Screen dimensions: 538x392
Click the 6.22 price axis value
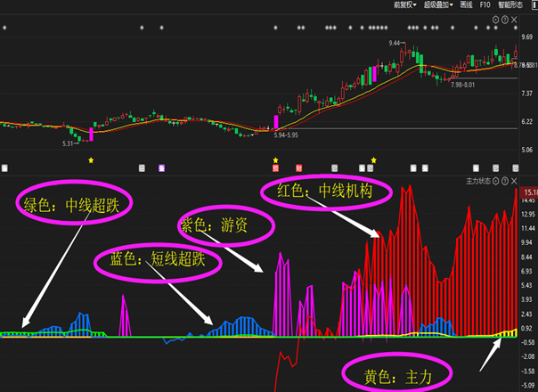click(x=527, y=121)
